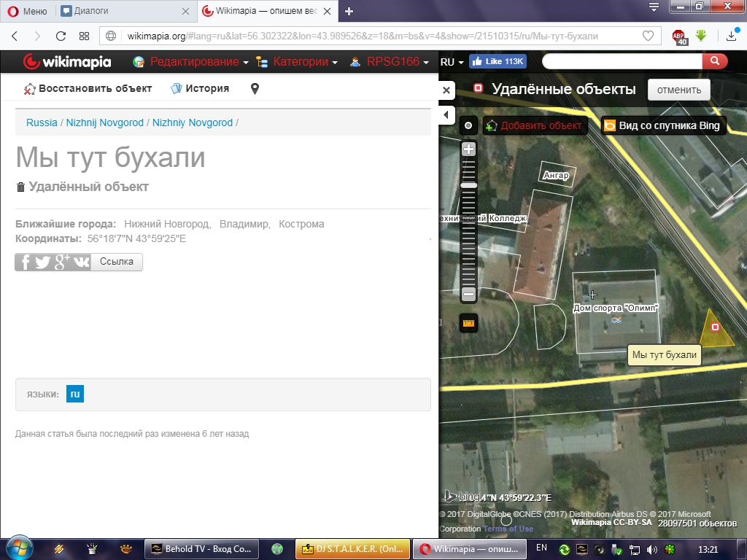Open the Windows Start button
This screenshot has height=560, width=747.
pyautogui.click(x=18, y=548)
